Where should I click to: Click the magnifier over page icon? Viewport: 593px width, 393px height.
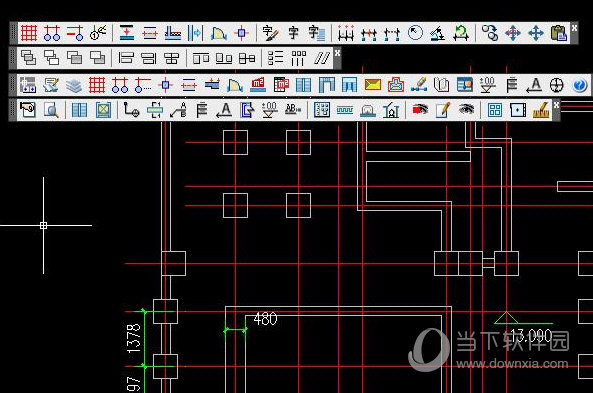pyautogui.click(x=51, y=110)
